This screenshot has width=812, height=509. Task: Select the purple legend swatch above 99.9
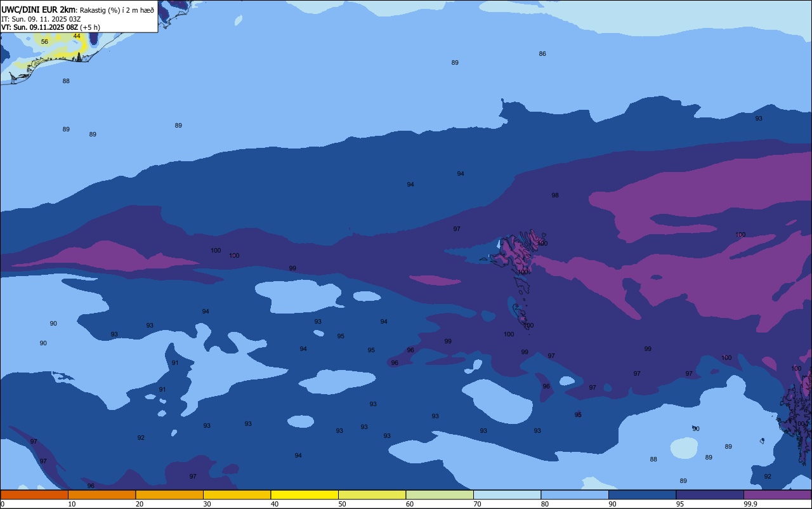point(778,494)
